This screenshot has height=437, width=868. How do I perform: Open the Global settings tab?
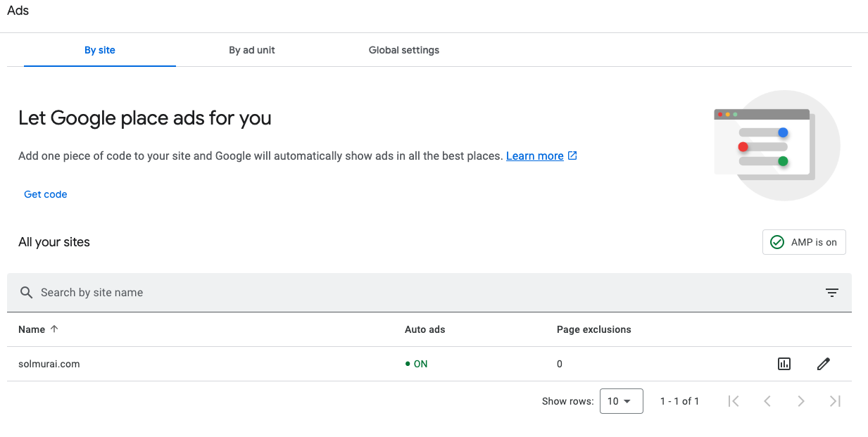tap(404, 50)
